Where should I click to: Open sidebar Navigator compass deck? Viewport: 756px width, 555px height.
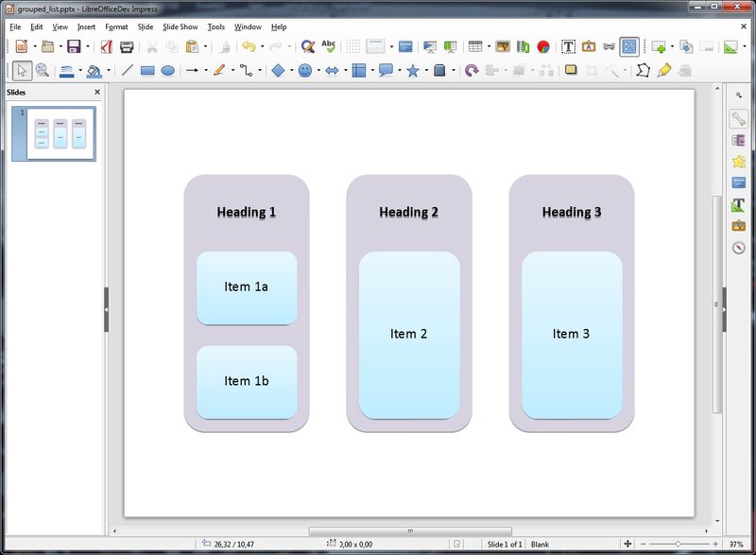click(x=739, y=248)
